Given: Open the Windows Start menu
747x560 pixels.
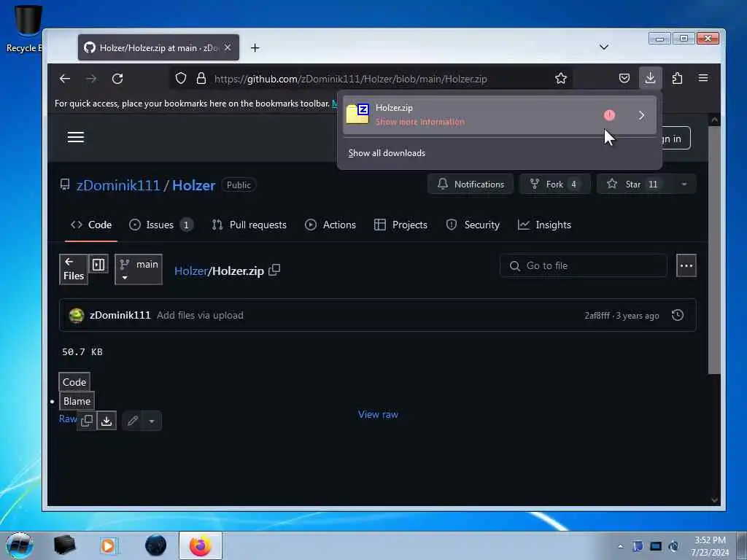Looking at the screenshot, I should [20, 545].
